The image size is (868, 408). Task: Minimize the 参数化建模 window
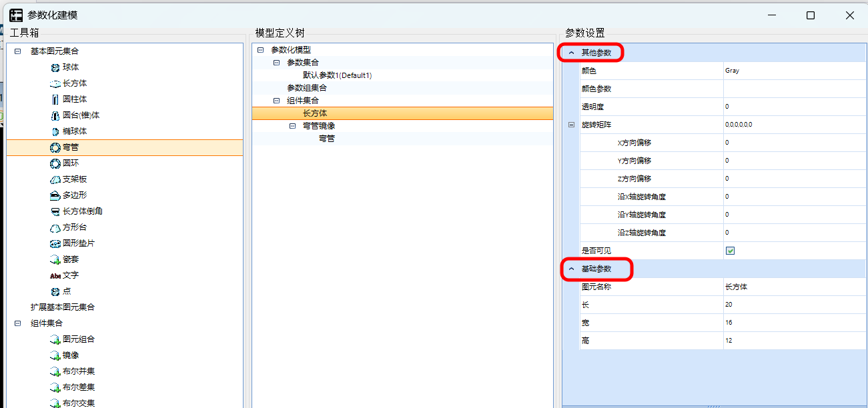coord(771,15)
